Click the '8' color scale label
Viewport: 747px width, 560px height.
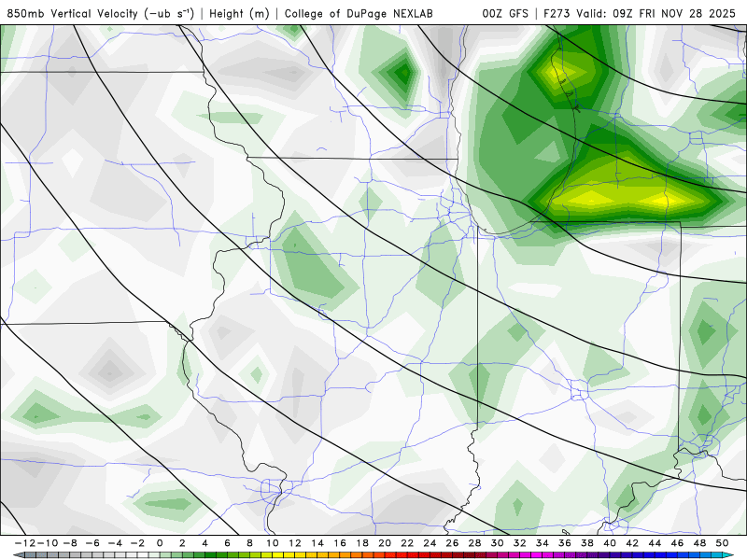point(249,543)
